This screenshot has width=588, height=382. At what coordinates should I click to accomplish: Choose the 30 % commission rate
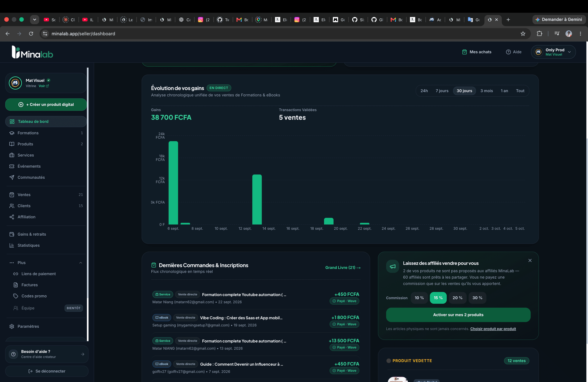coord(477,298)
